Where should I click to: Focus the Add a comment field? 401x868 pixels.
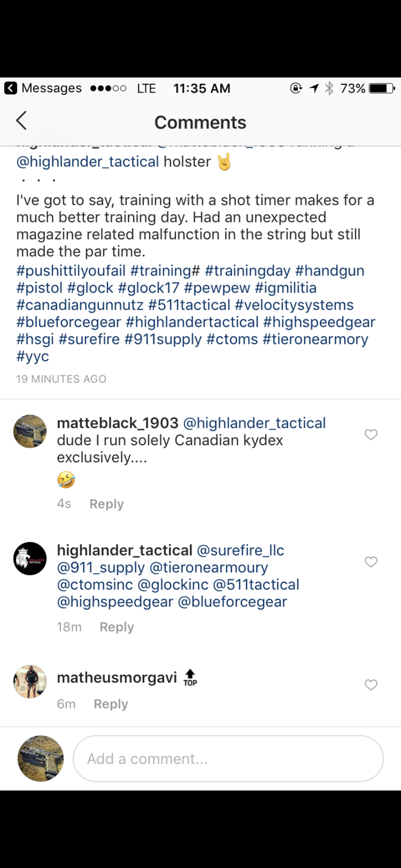pyautogui.click(x=228, y=759)
